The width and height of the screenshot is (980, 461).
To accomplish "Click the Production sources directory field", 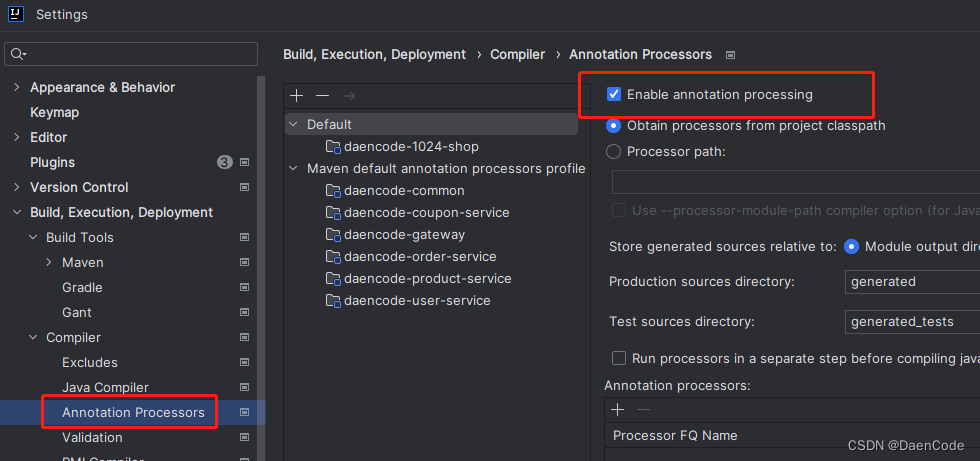I will pyautogui.click(x=910, y=282).
